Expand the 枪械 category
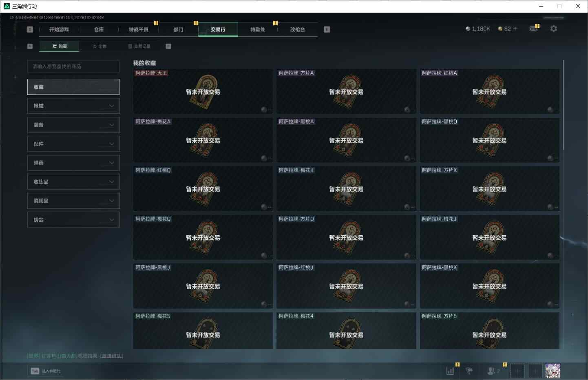The image size is (588, 380). [x=73, y=106]
